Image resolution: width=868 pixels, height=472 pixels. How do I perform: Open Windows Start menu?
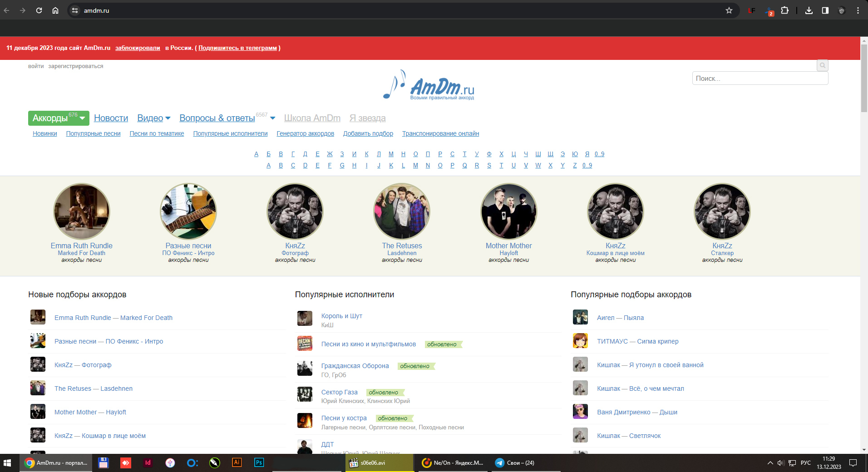[x=7, y=463]
